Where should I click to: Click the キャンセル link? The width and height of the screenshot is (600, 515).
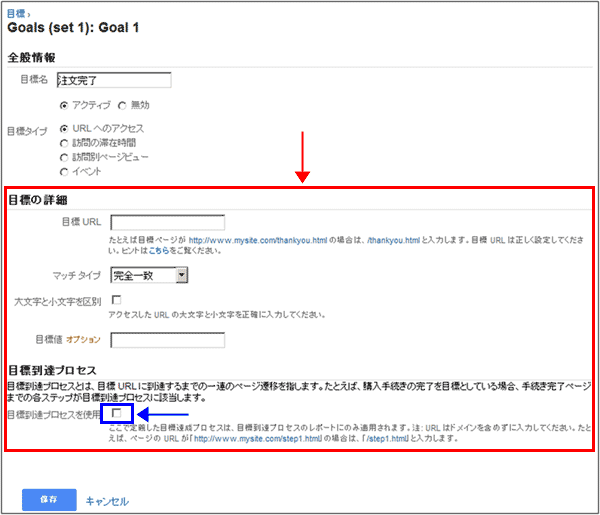coord(107,501)
